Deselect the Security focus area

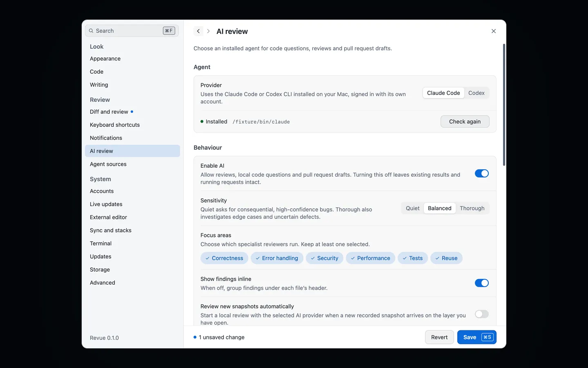(325, 258)
